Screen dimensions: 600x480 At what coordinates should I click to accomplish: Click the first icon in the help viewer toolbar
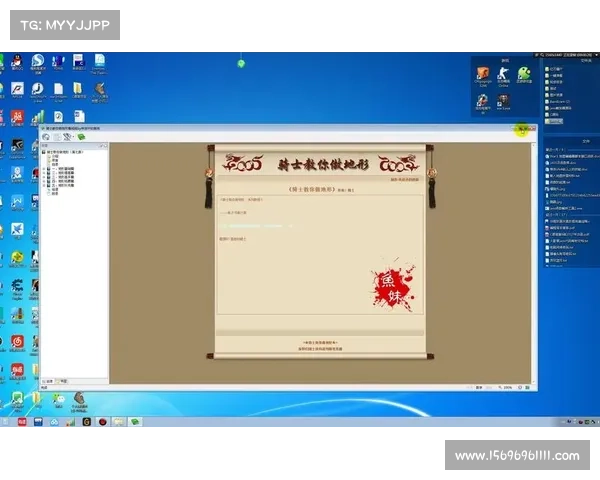point(46,137)
